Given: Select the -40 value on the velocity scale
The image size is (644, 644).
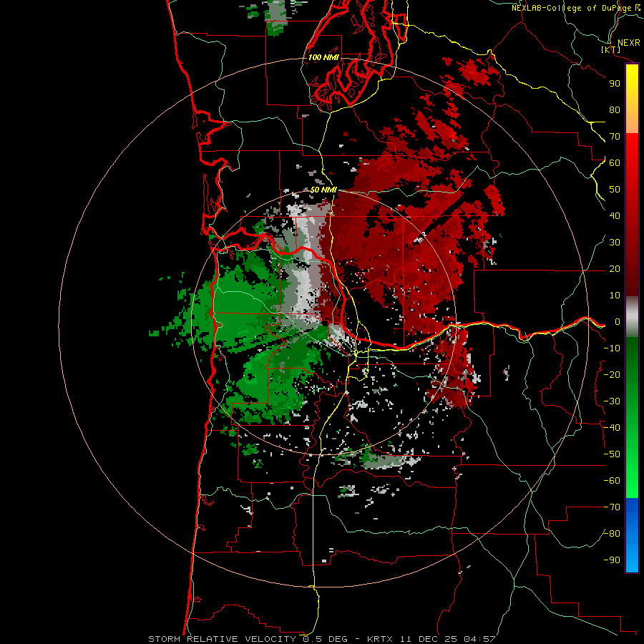Looking at the screenshot, I should (612, 428).
